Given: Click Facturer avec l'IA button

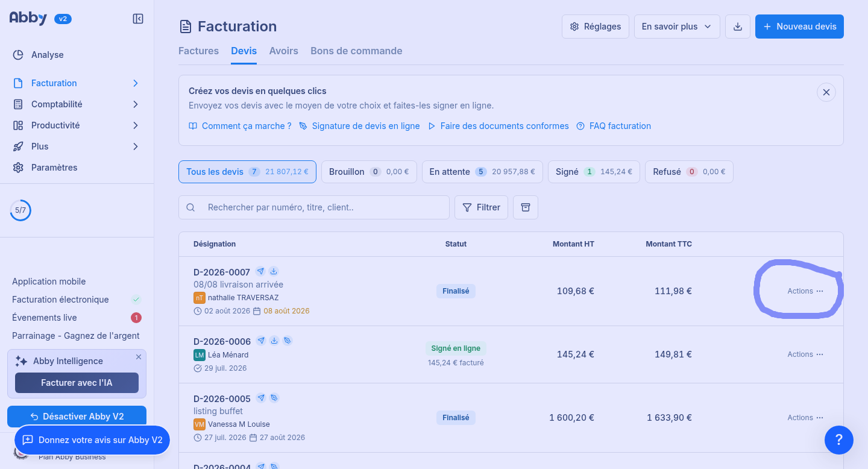Looking at the screenshot, I should pos(77,383).
